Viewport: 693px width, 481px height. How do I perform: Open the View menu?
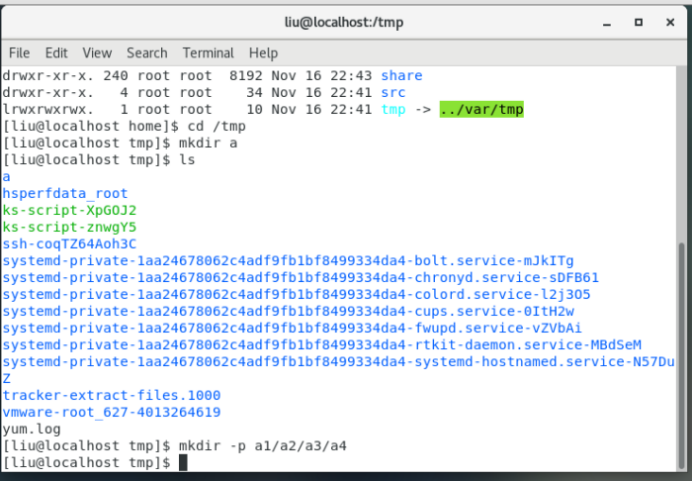click(x=97, y=53)
